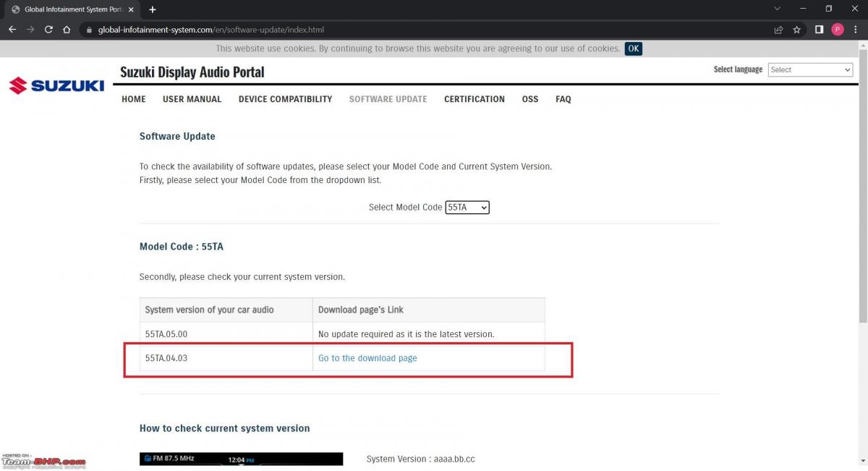Open the OSS menu item
The height and width of the screenshot is (471, 868).
point(530,99)
